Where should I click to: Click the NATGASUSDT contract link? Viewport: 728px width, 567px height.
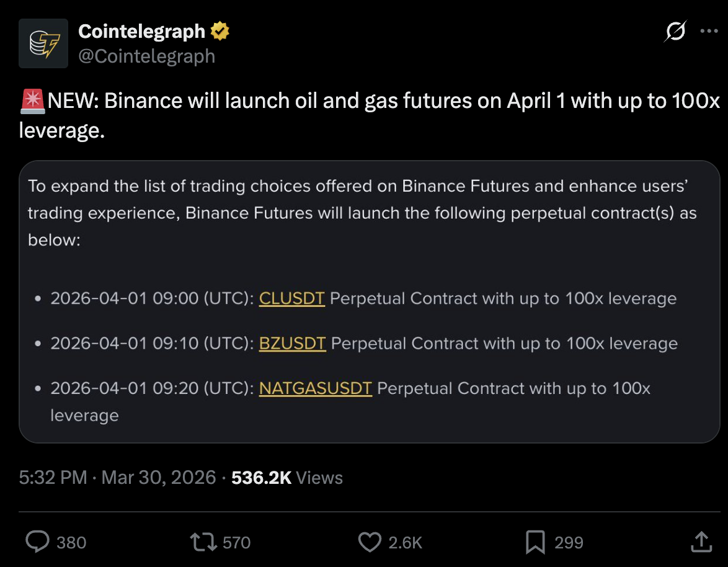pos(315,388)
